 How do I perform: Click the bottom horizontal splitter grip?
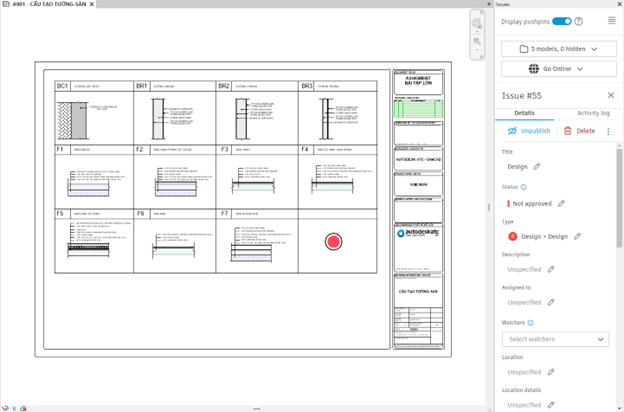click(257, 408)
